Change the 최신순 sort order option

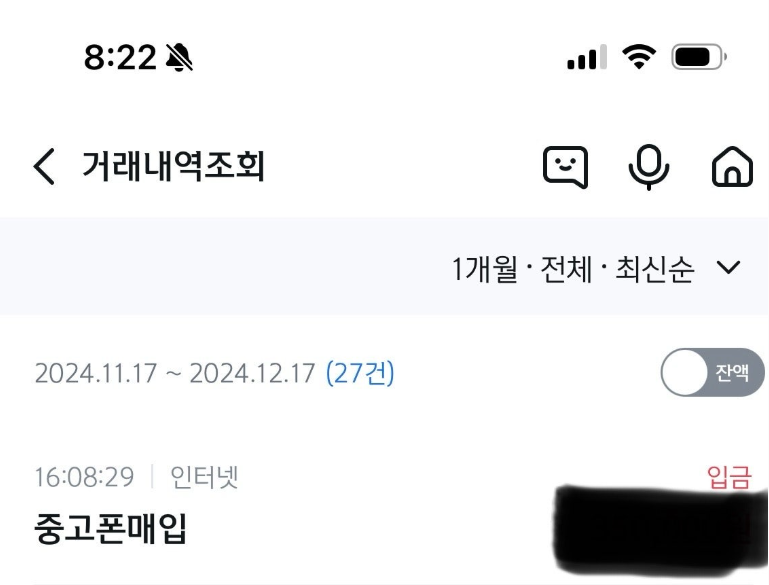click(655, 268)
